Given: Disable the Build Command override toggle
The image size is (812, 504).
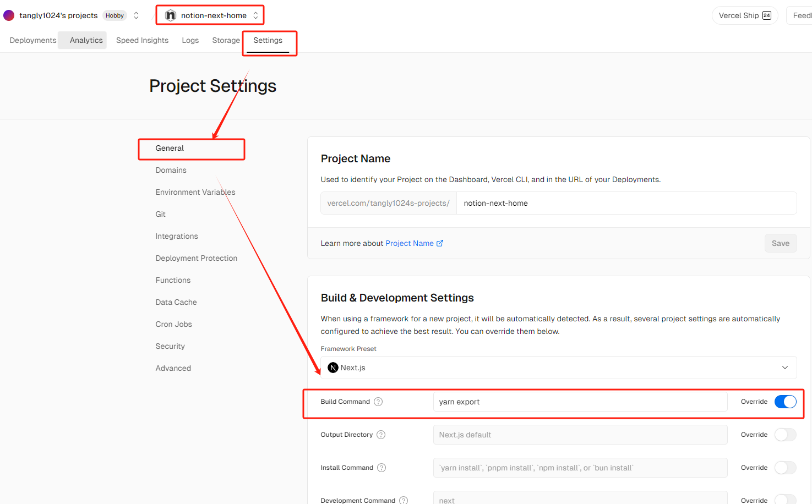Looking at the screenshot, I should click(x=786, y=402).
